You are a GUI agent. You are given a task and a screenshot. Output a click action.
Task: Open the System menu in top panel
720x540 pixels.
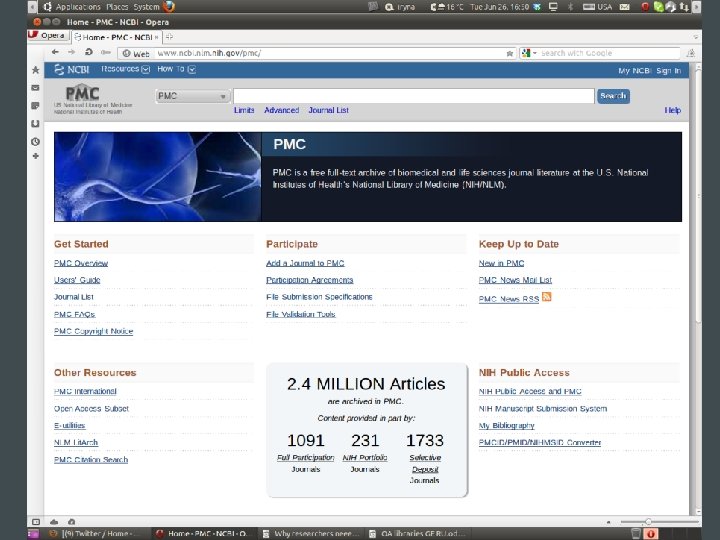click(146, 7)
